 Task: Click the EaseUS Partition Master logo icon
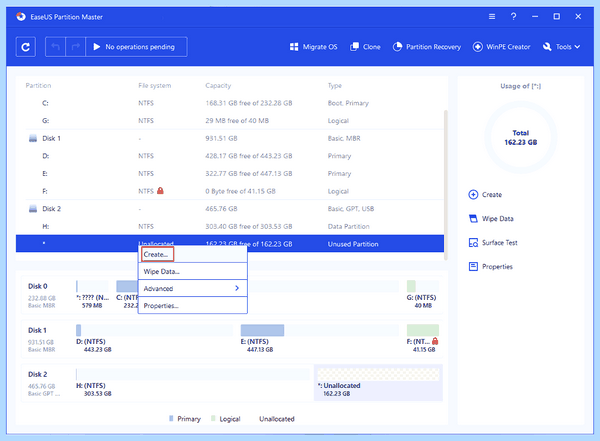(x=21, y=16)
